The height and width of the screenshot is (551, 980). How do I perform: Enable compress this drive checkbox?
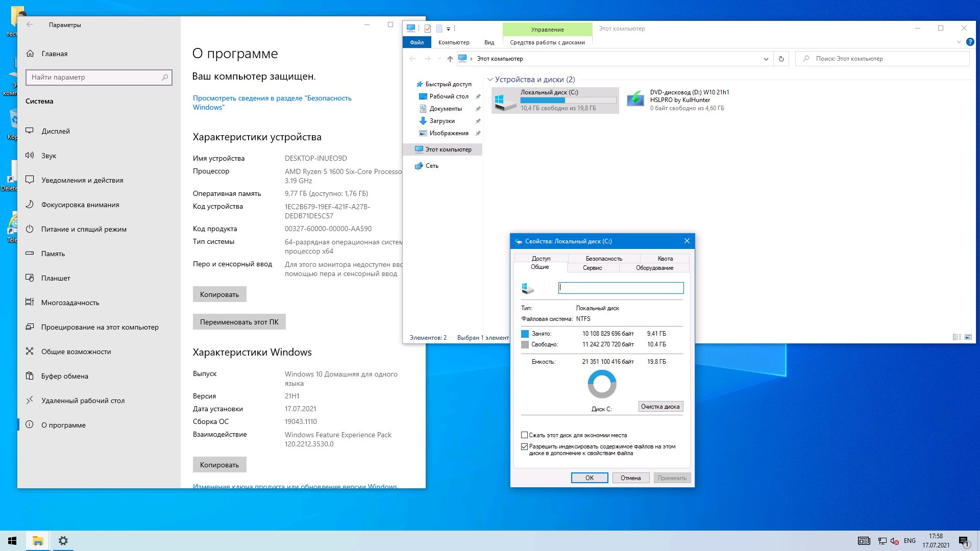tap(524, 435)
